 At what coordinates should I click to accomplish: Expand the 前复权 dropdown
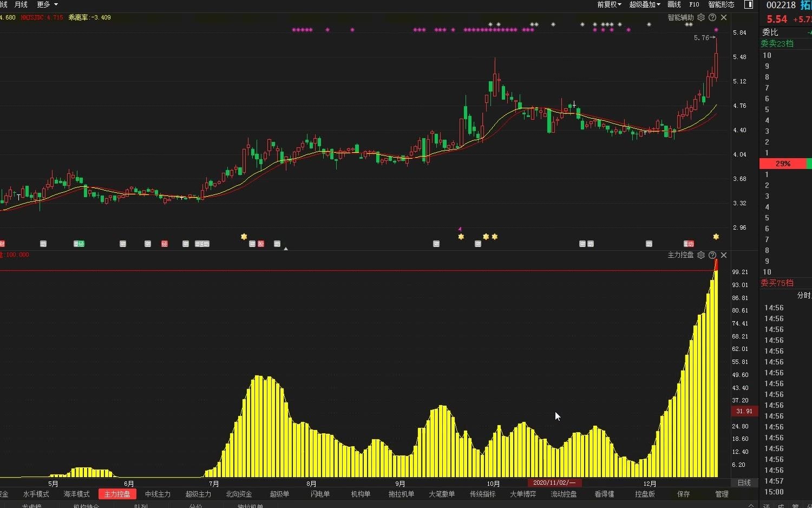coord(609,4)
